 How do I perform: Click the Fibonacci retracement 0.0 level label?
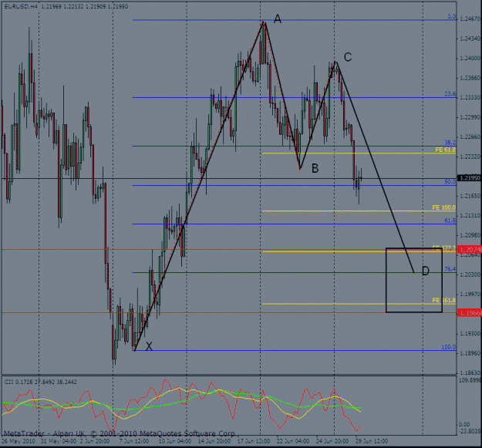(452, 16)
